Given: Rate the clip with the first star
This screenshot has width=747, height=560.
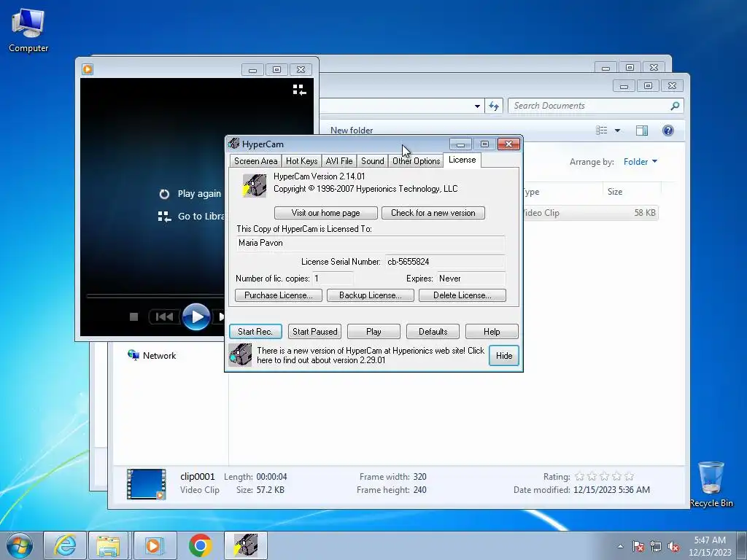Looking at the screenshot, I should [580, 476].
